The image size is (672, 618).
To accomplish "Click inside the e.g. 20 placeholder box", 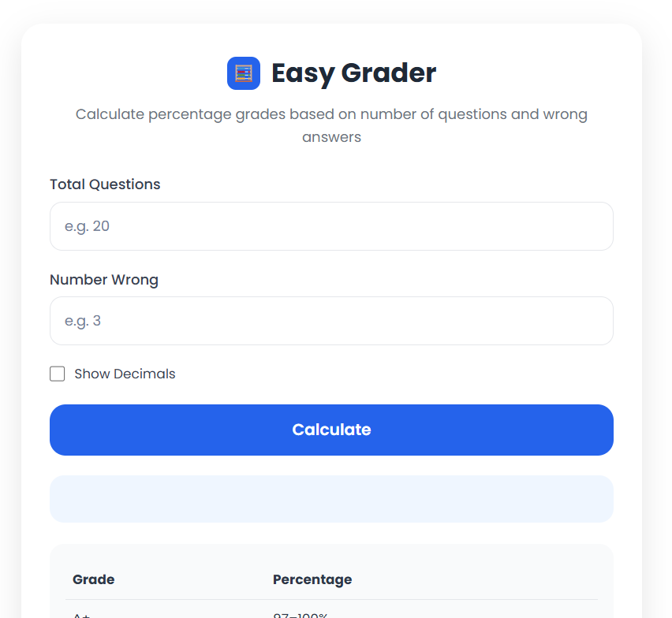I will [331, 225].
